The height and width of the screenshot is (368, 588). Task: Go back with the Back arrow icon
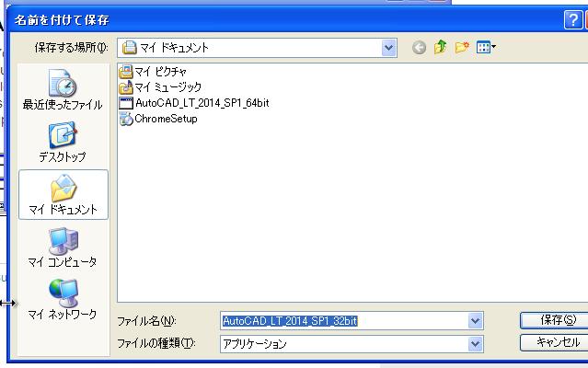pos(419,48)
